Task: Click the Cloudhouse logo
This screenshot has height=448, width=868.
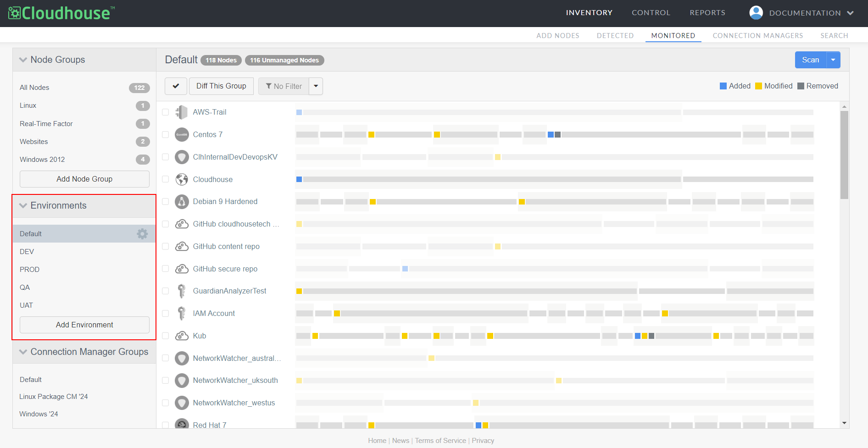Action: pyautogui.click(x=61, y=13)
